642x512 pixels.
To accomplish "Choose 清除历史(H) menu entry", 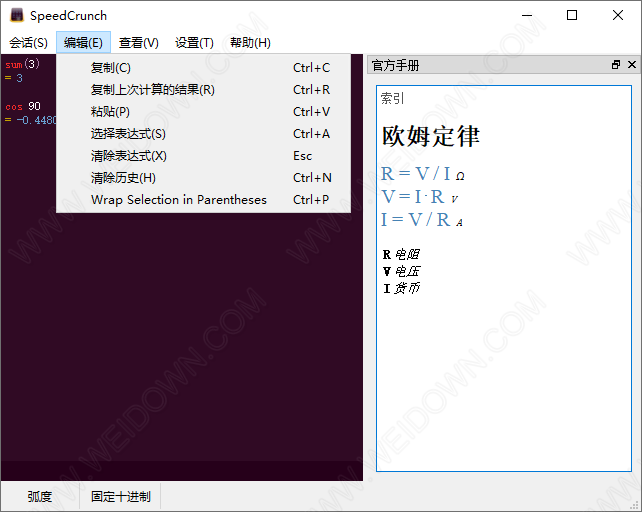I will tap(203, 178).
